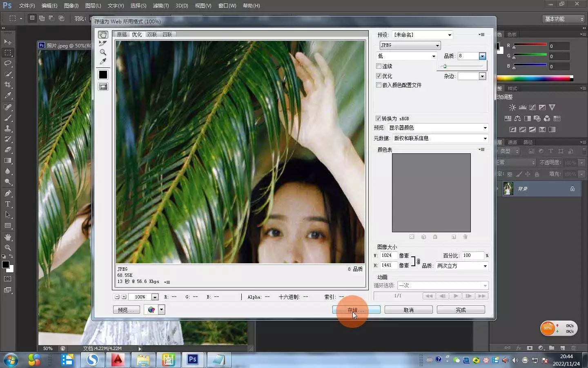Select the Type tool in toolbar

click(x=8, y=204)
